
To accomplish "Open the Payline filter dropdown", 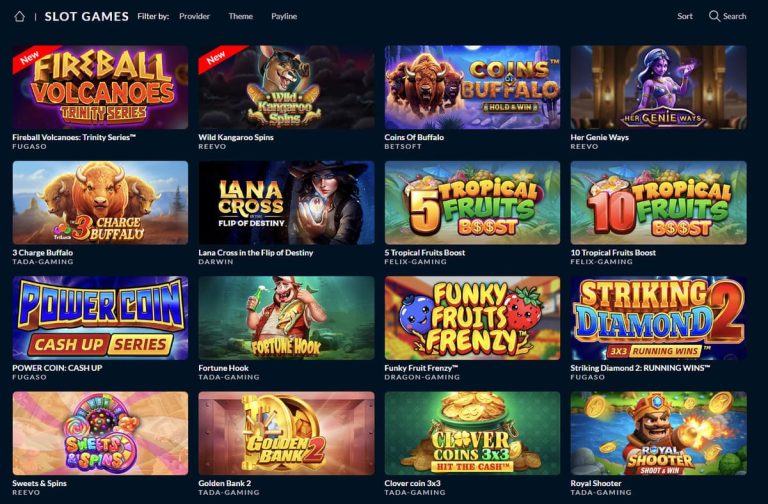I will (284, 16).
